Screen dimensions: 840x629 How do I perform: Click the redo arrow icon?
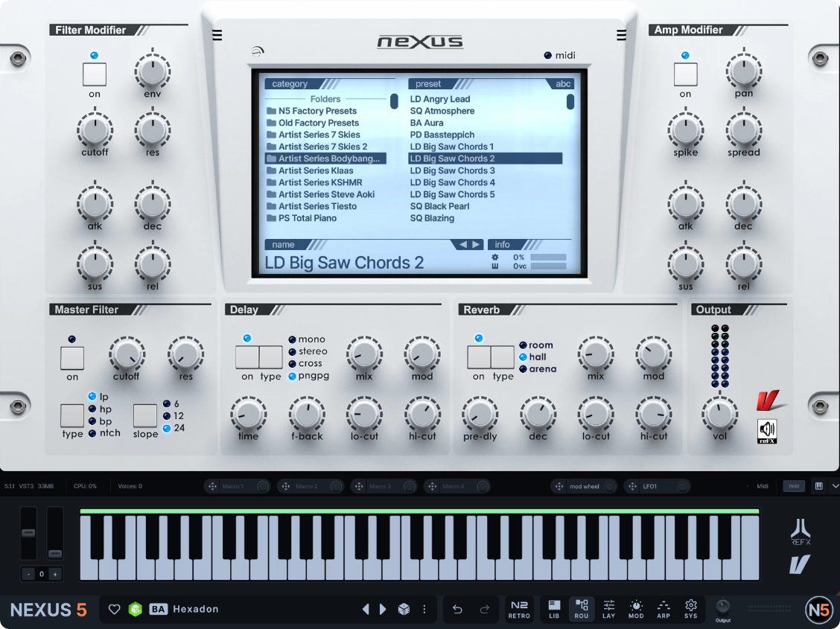click(484, 609)
